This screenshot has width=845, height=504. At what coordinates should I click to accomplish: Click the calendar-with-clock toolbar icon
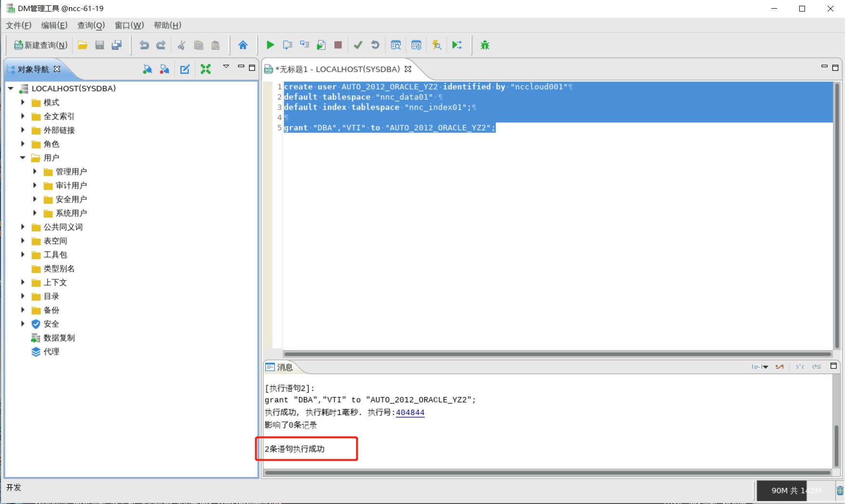click(x=416, y=45)
